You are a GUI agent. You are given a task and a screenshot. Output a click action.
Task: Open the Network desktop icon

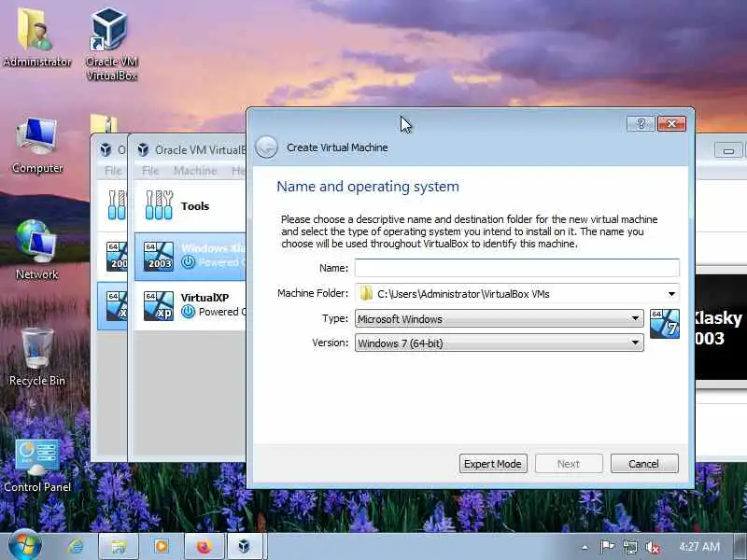pyautogui.click(x=36, y=250)
